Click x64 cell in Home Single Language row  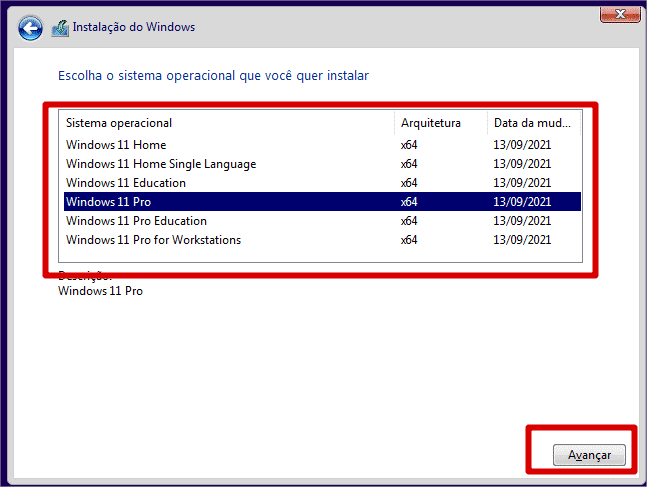coord(409,164)
